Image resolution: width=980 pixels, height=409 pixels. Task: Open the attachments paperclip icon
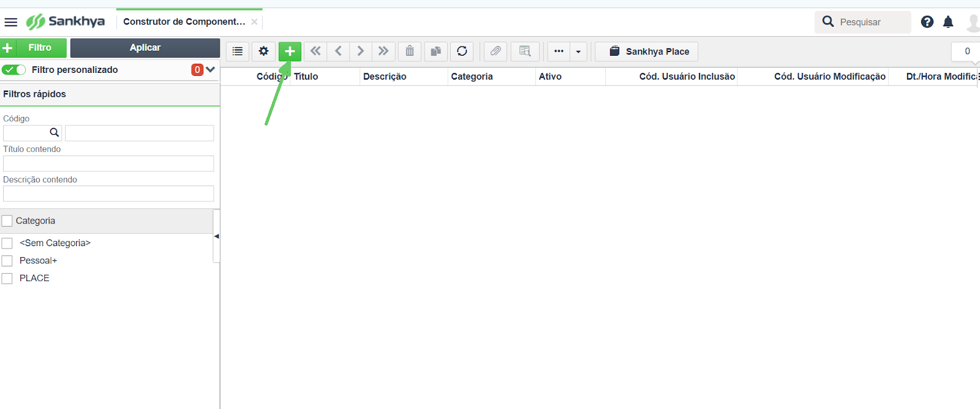[x=496, y=51]
